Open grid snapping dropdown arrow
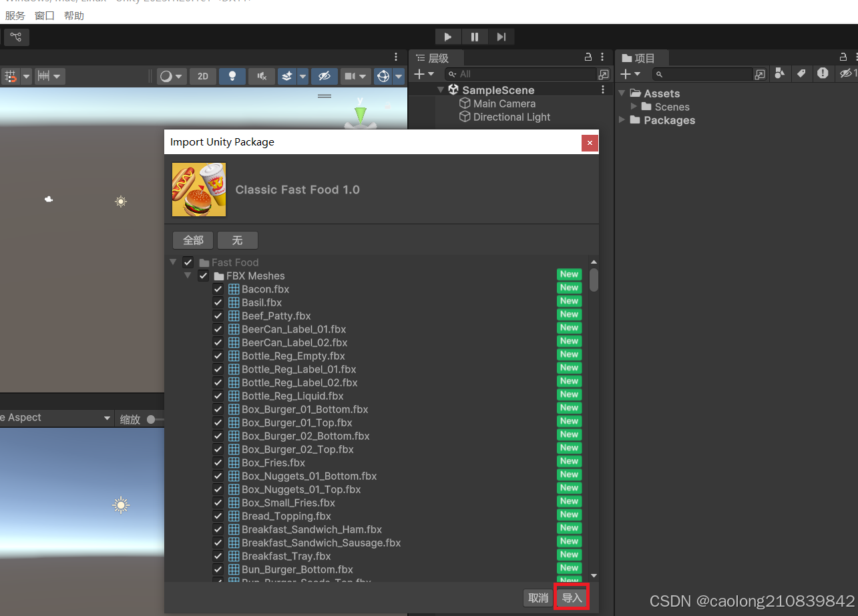 pos(27,77)
